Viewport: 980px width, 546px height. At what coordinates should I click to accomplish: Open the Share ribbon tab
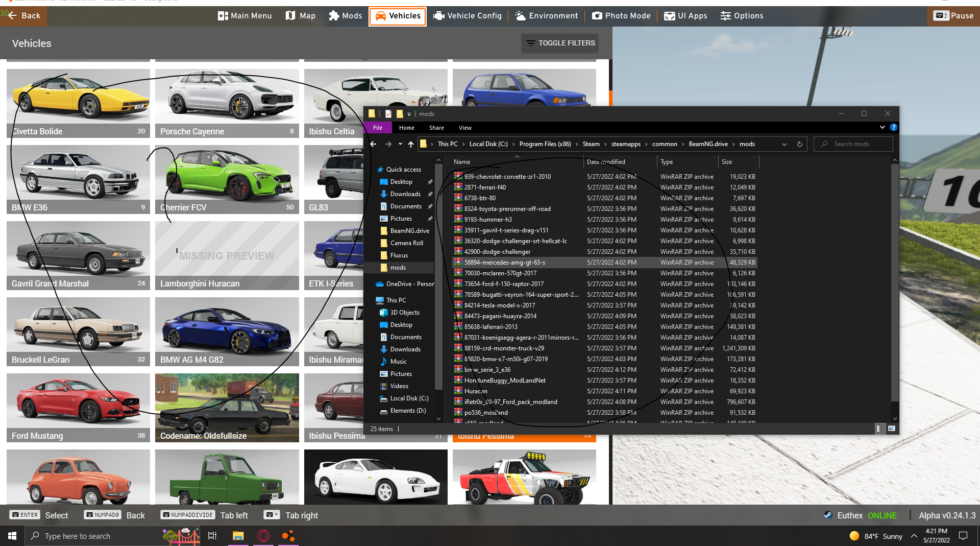tap(436, 128)
